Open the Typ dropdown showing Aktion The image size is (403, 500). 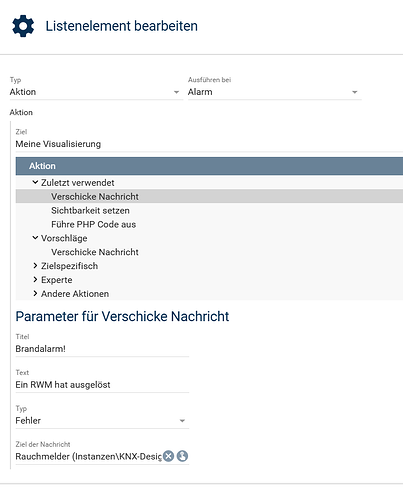tap(96, 92)
